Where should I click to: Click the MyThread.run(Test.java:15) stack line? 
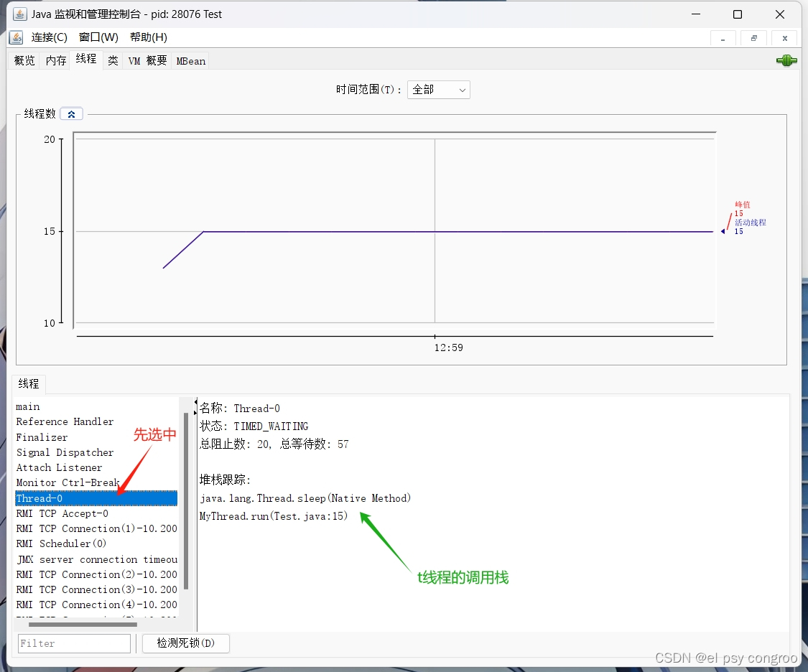pyautogui.click(x=274, y=516)
